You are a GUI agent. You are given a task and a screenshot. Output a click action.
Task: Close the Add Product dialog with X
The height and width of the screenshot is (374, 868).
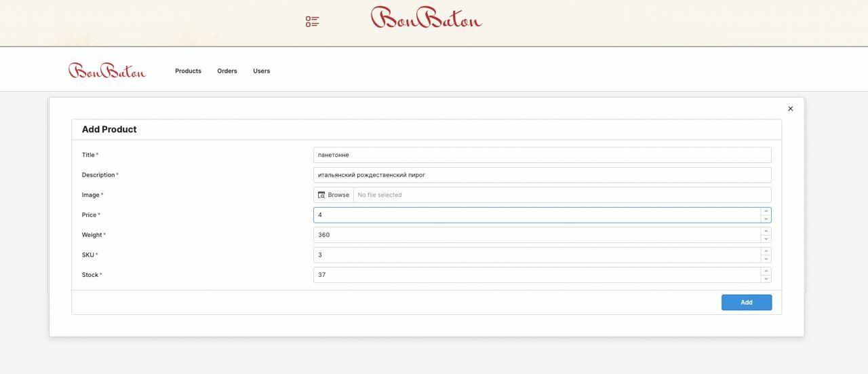(x=790, y=109)
